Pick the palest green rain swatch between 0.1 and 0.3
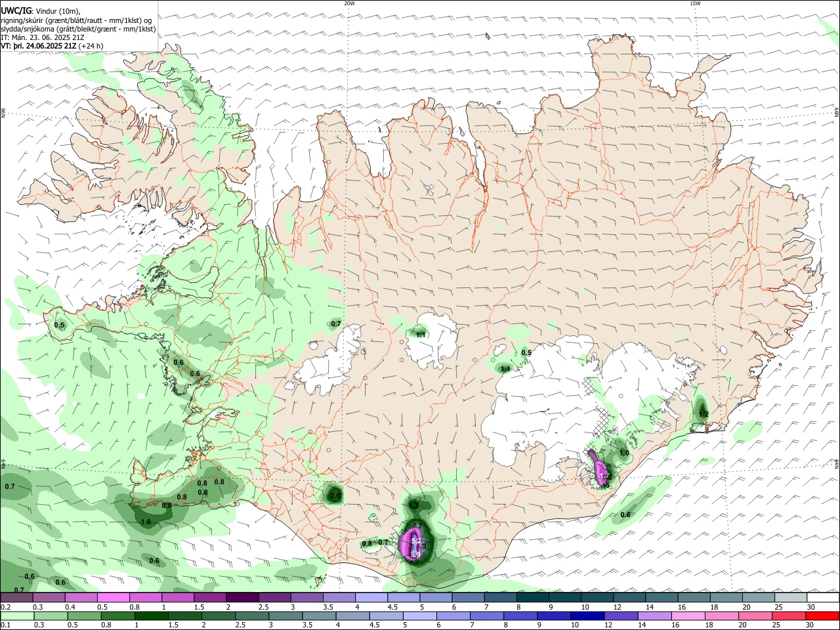 [17, 616]
